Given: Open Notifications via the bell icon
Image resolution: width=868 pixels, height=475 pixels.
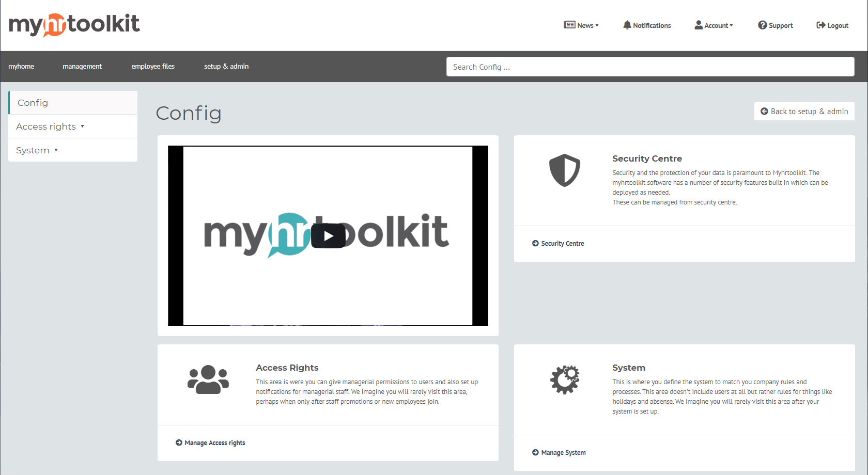Looking at the screenshot, I should [627, 25].
